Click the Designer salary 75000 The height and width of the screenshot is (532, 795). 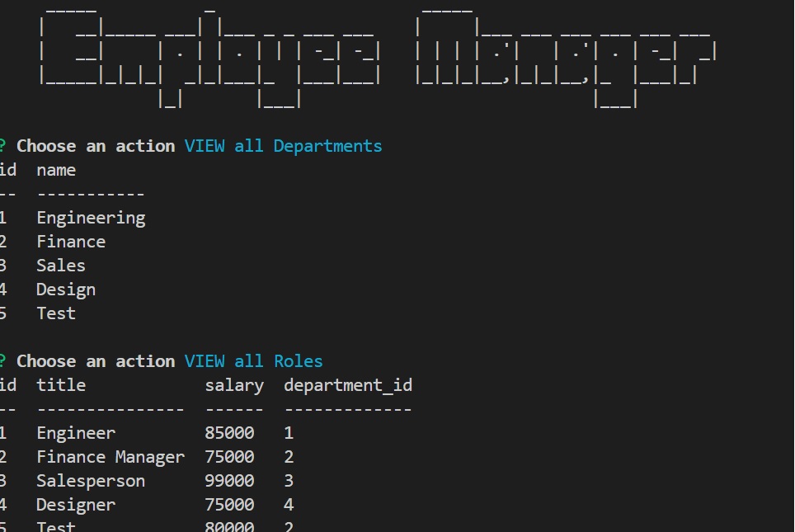tap(229, 504)
